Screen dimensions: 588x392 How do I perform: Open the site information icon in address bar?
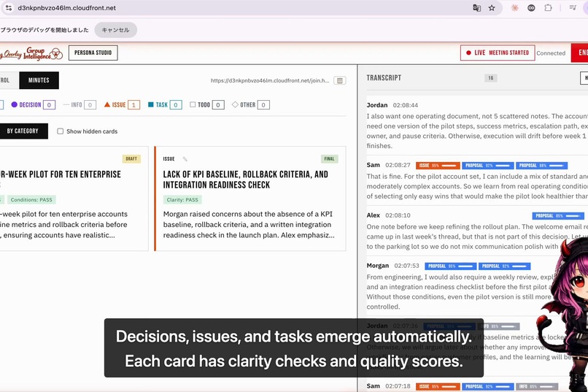[9, 8]
